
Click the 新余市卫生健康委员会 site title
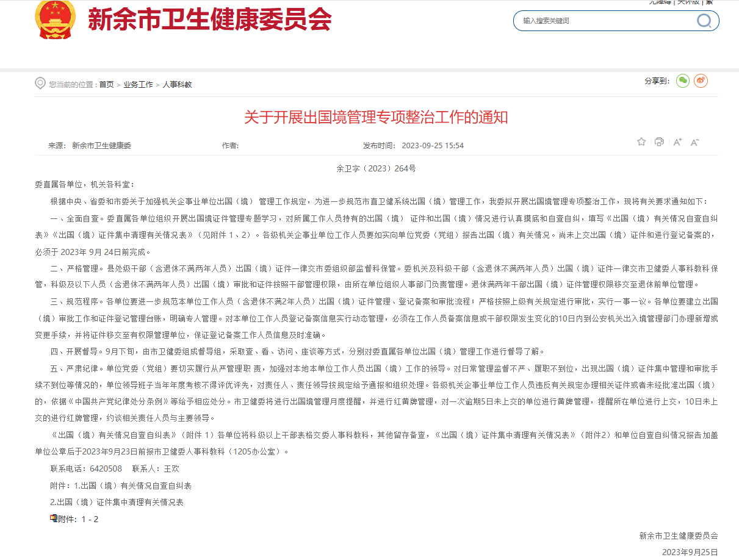(x=209, y=20)
